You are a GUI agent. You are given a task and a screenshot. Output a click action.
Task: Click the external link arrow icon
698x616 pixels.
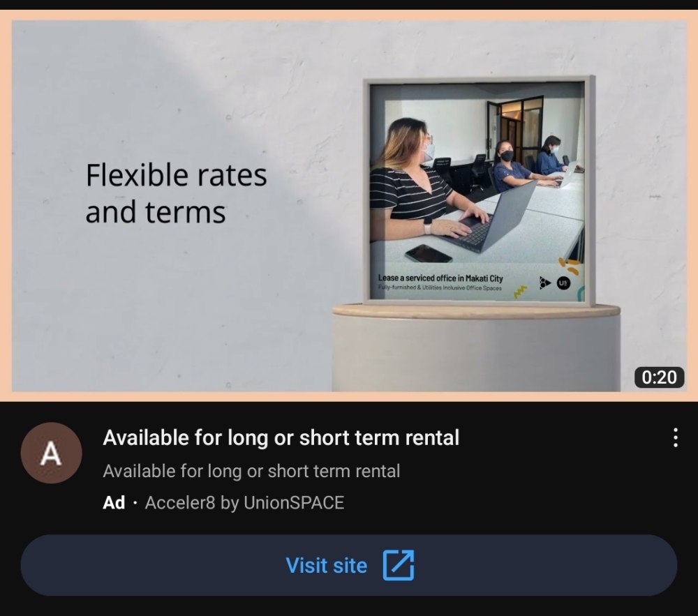tap(399, 565)
